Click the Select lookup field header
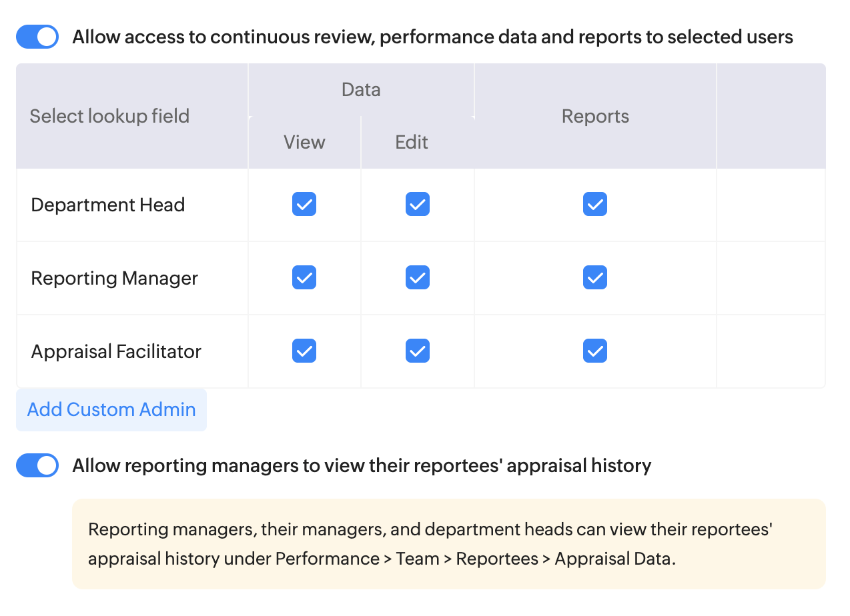This screenshot has height=616, width=850. coord(109,116)
